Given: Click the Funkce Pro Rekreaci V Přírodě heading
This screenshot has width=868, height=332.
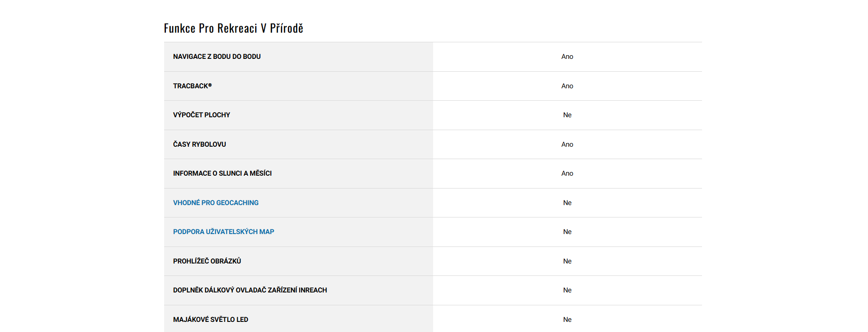Looking at the screenshot, I should (x=234, y=29).
